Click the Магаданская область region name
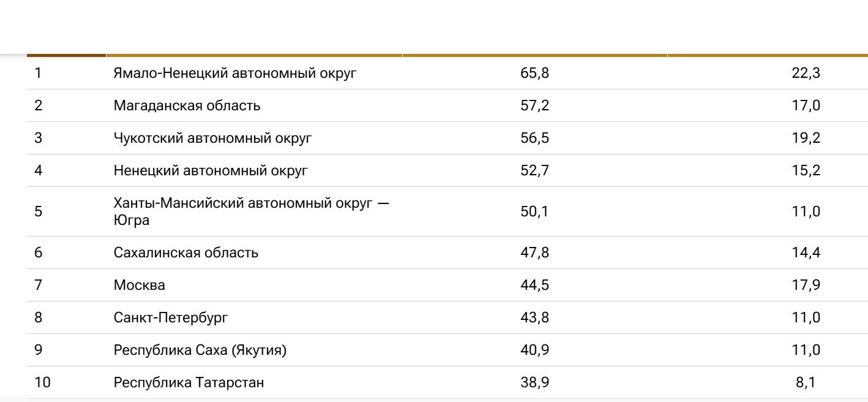This screenshot has width=868, height=402. (187, 105)
